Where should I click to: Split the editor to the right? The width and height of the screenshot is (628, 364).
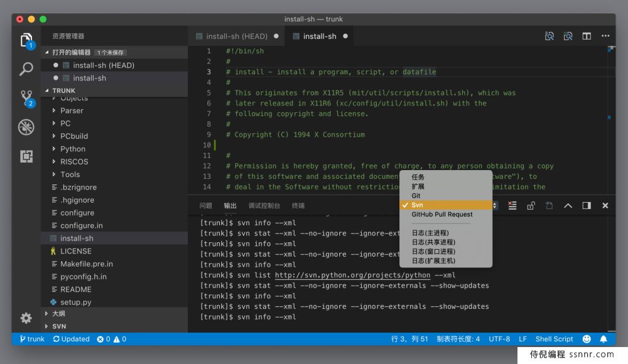(x=587, y=36)
